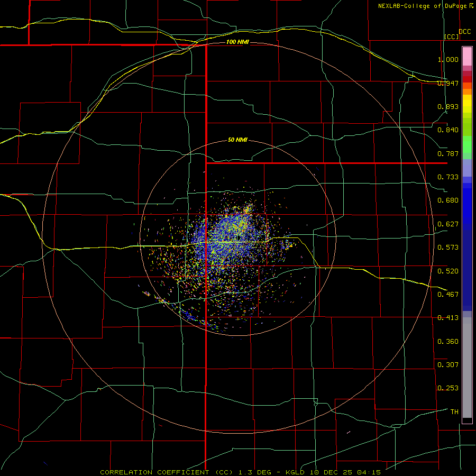Click the 0.413 legend value

pos(448,318)
